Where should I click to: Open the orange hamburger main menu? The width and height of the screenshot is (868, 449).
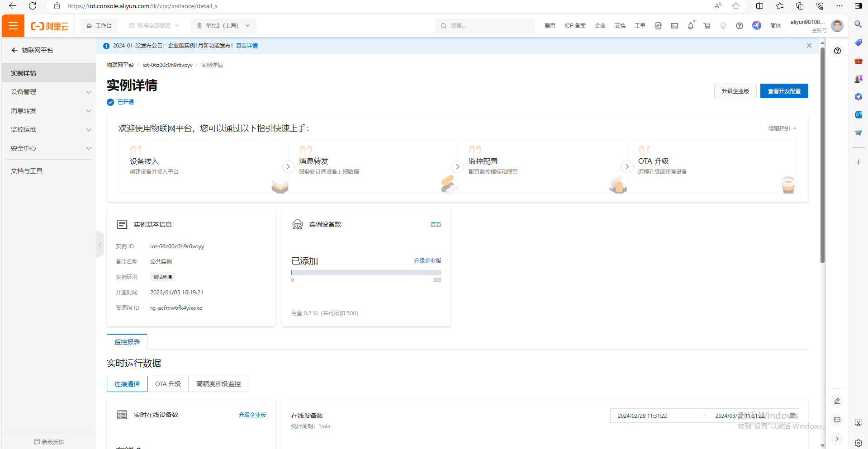(13, 26)
